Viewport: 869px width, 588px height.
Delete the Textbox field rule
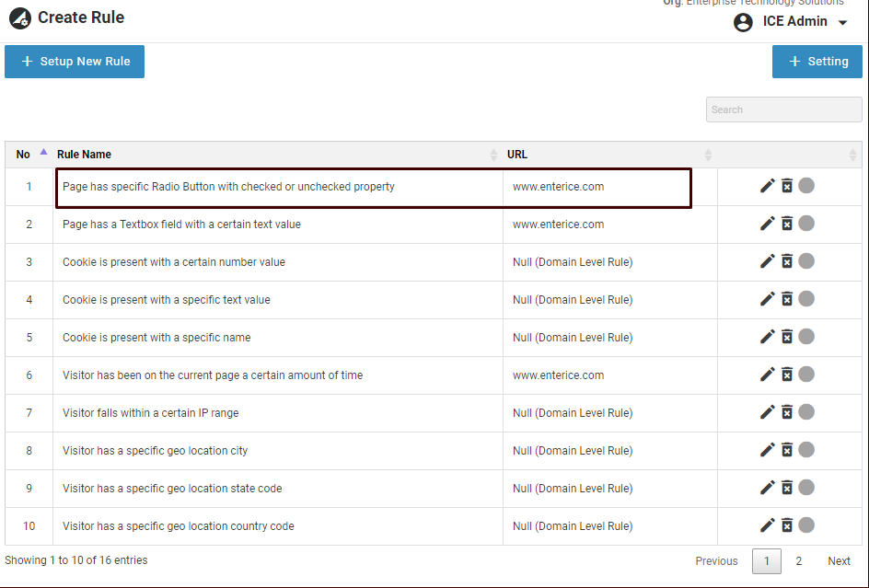coord(787,224)
